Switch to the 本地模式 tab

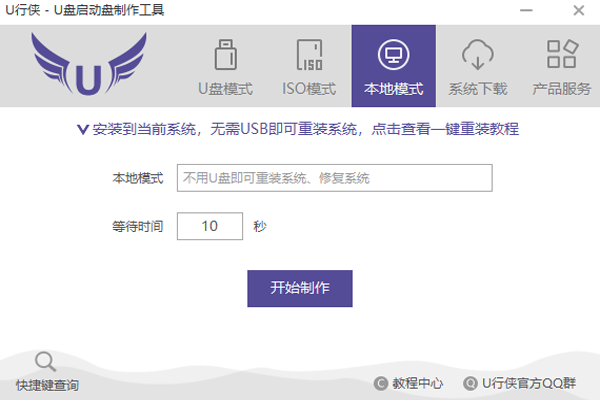393,66
